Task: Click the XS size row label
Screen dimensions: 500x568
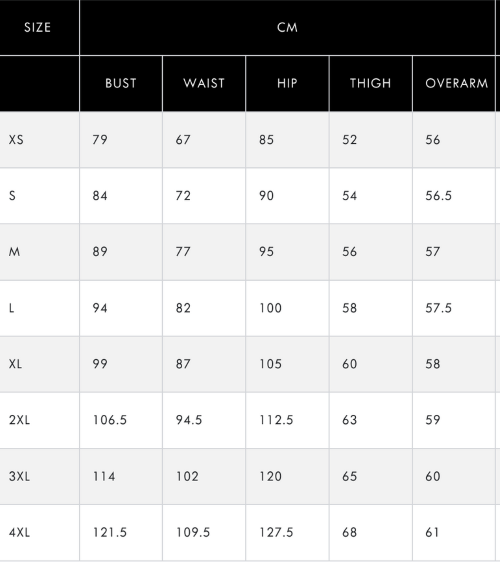Action: click(16, 140)
